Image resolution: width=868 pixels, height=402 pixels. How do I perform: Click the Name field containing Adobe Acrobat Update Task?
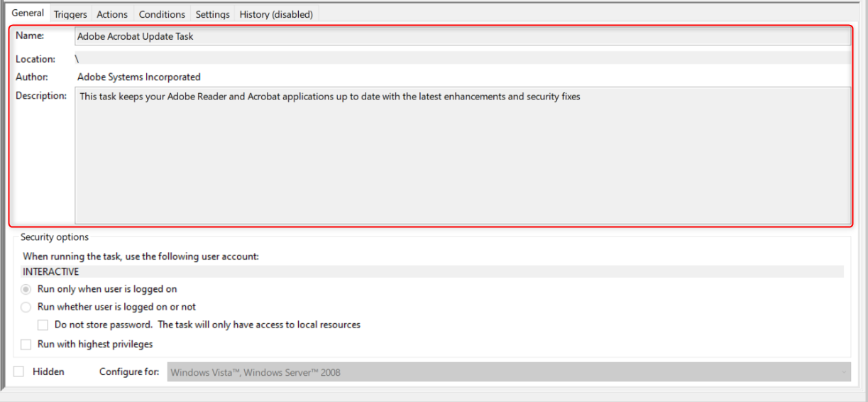[x=463, y=37]
